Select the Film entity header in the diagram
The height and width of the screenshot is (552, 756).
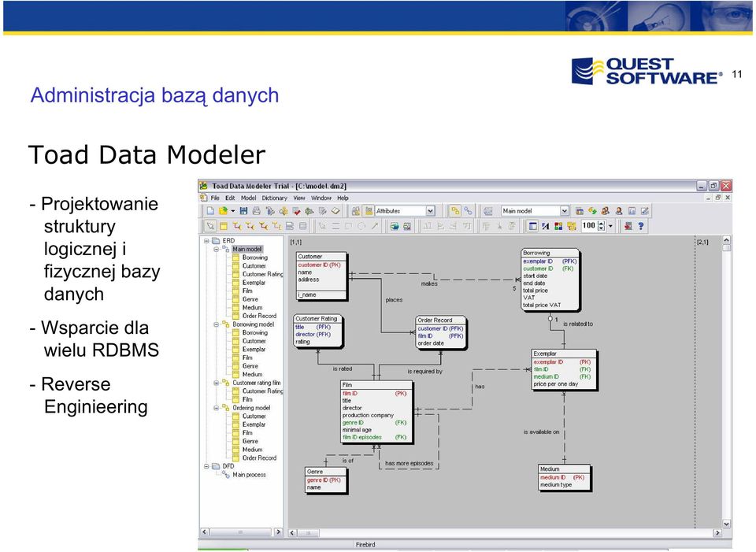(x=376, y=385)
